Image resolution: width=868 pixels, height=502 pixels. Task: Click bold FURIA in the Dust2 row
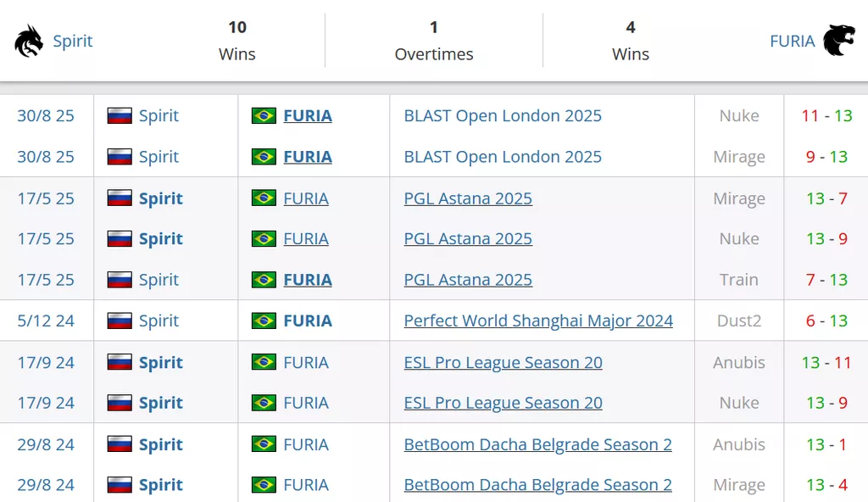[308, 321]
